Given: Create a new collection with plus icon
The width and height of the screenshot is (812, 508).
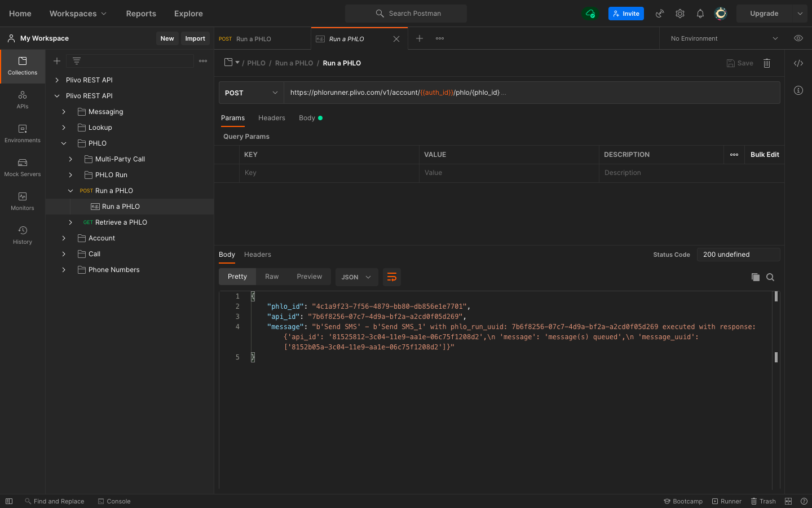Looking at the screenshot, I should pyautogui.click(x=57, y=61).
